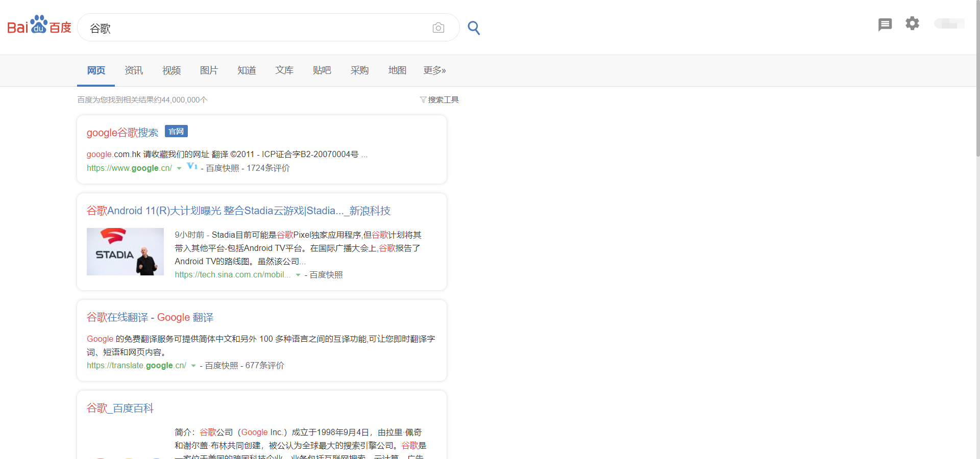Switch to the 视频 tab
Screen dimensions: 980x459
point(170,70)
